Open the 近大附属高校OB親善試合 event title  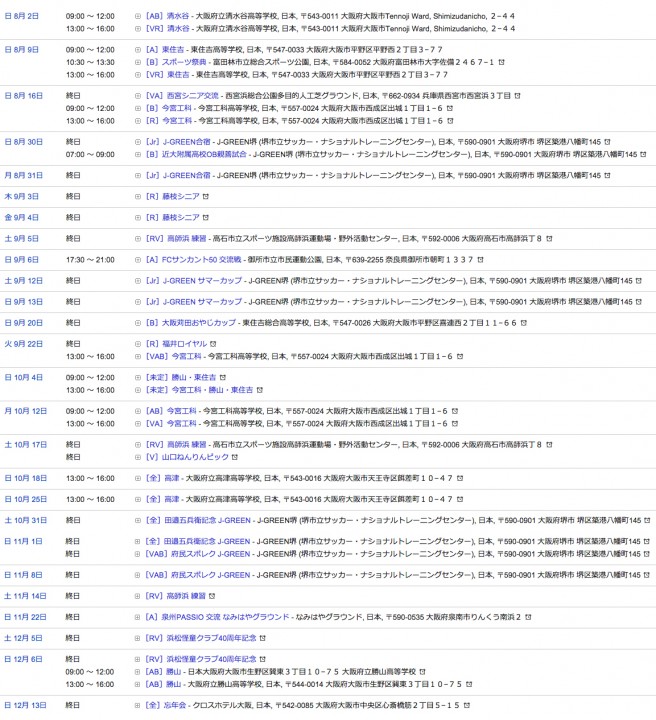click(205, 154)
